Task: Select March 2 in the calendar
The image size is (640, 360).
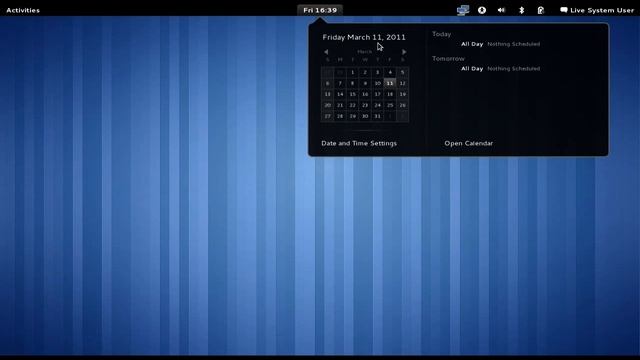Action: click(365, 72)
